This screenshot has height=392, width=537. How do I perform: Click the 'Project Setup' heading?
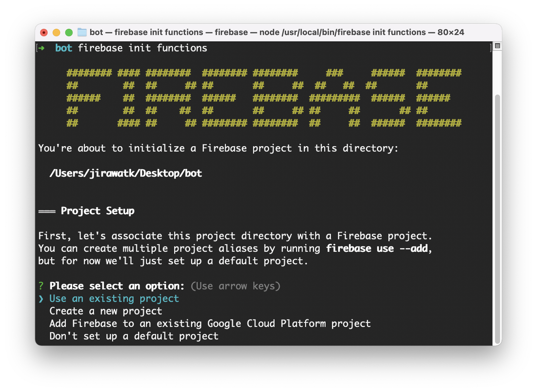click(97, 211)
